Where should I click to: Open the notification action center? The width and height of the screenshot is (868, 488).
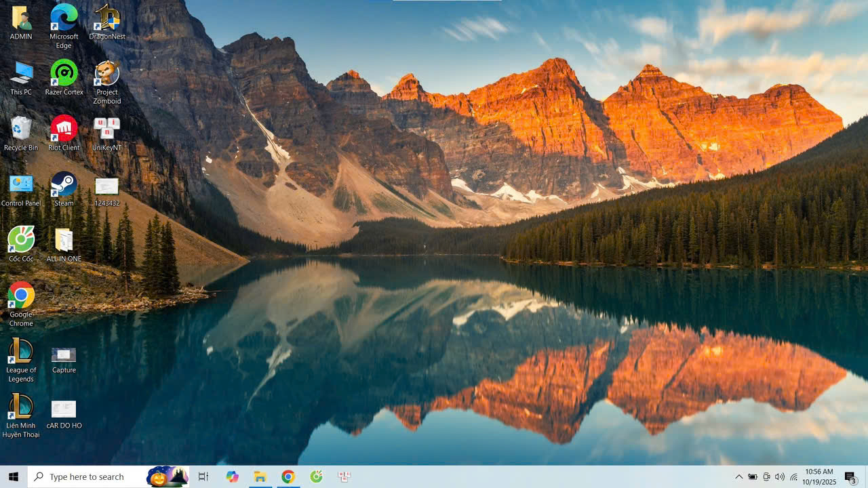point(850,477)
